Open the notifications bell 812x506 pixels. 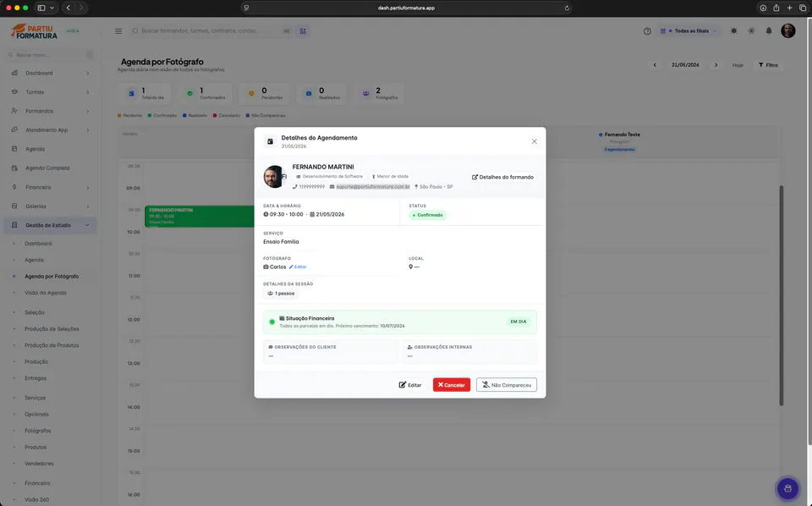point(769,31)
